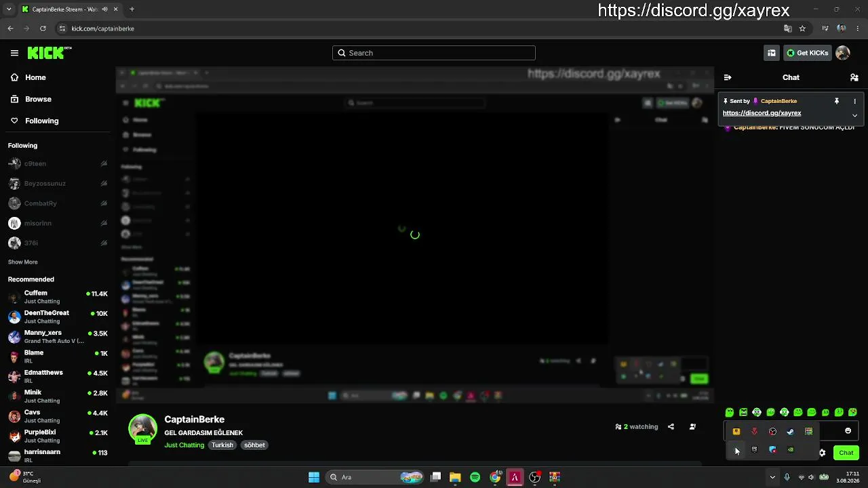
Task: Open the Kick gift shop icon
Action: click(x=772, y=53)
